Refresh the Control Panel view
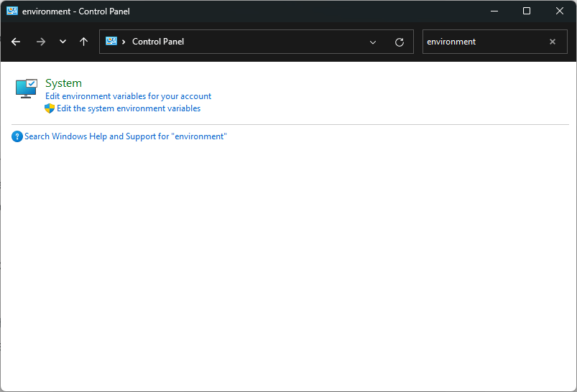This screenshot has height=392, width=577. coord(400,42)
